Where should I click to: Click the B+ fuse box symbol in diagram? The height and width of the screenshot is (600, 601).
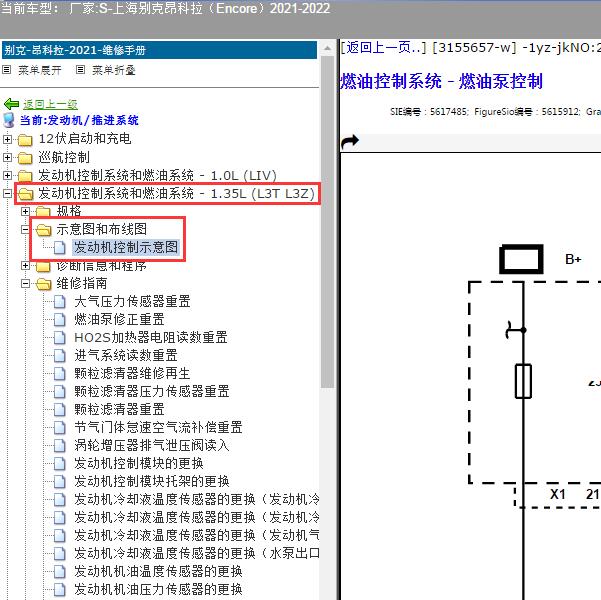click(521, 259)
